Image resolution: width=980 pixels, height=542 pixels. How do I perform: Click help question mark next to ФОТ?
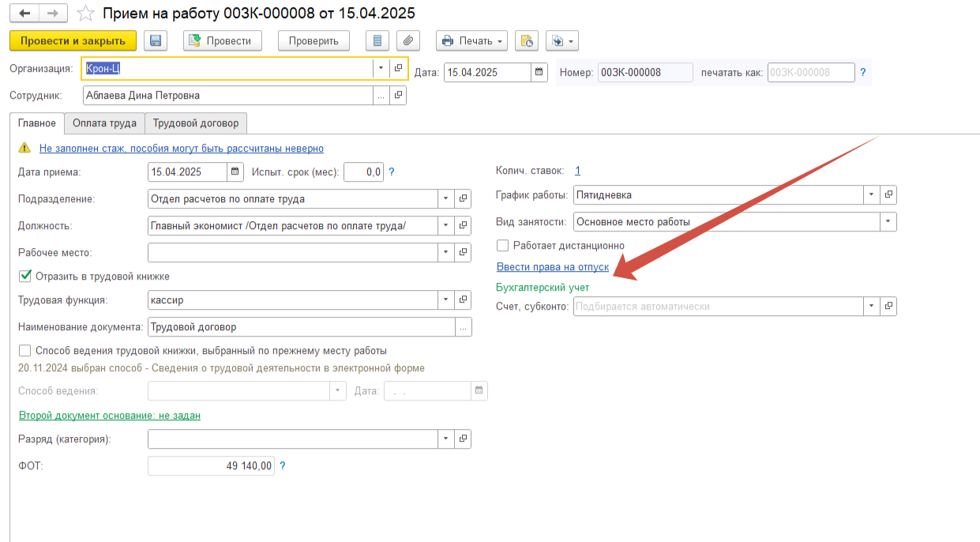(283, 466)
